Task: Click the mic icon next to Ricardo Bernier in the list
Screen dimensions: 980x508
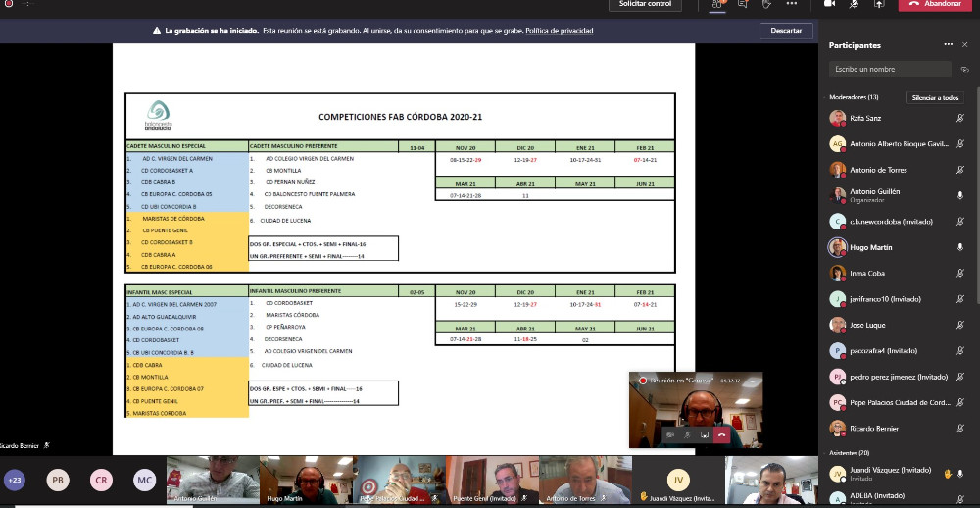Action: coord(960,429)
